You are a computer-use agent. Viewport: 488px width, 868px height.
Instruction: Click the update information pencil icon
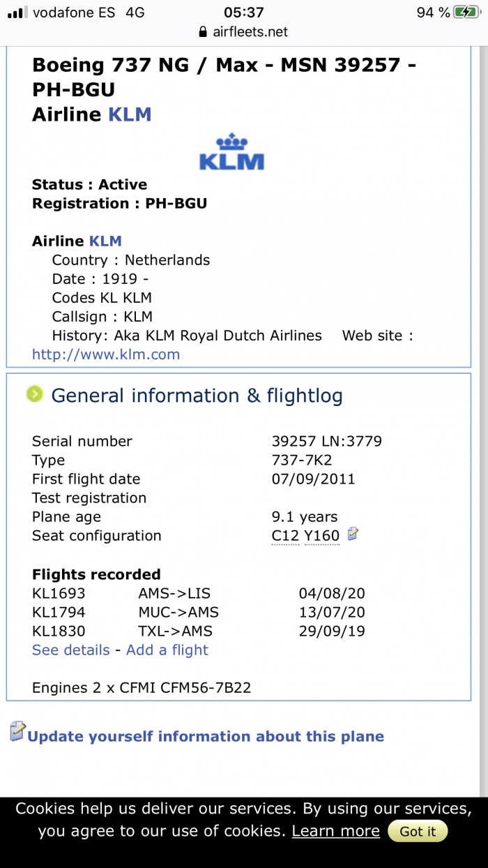click(17, 732)
